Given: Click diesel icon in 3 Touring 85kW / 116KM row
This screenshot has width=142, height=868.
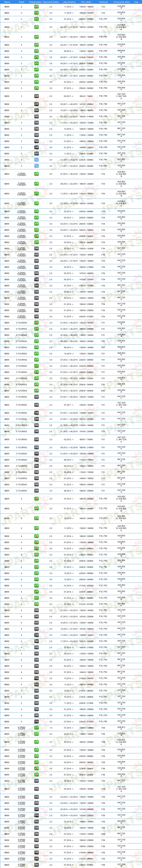Looking at the screenshot, I should [x=36, y=439].
